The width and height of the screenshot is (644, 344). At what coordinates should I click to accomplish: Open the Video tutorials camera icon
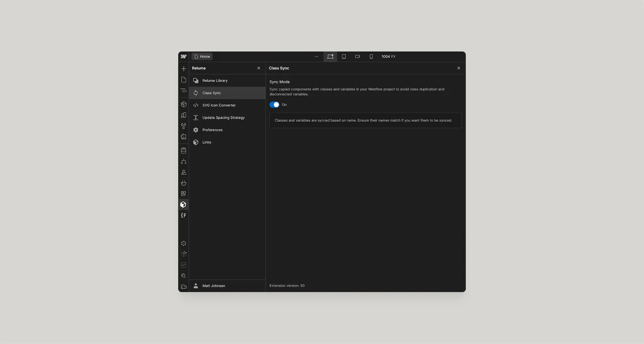[184, 287]
